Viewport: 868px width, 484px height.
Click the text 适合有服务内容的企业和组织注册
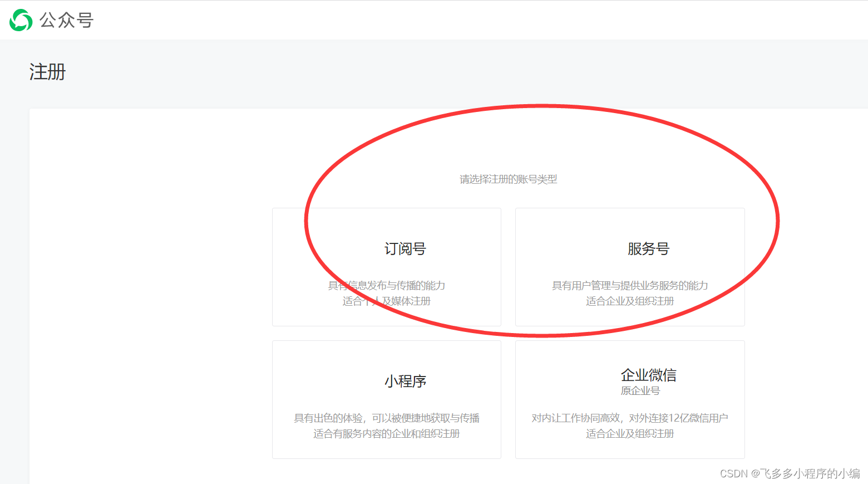coord(387,434)
